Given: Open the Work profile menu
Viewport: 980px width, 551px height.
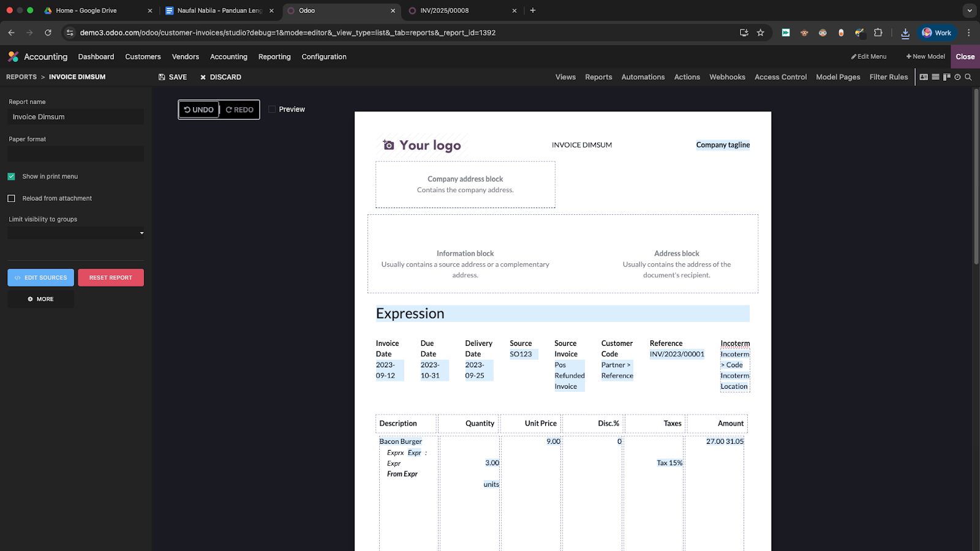Looking at the screenshot, I should pyautogui.click(x=937, y=32).
